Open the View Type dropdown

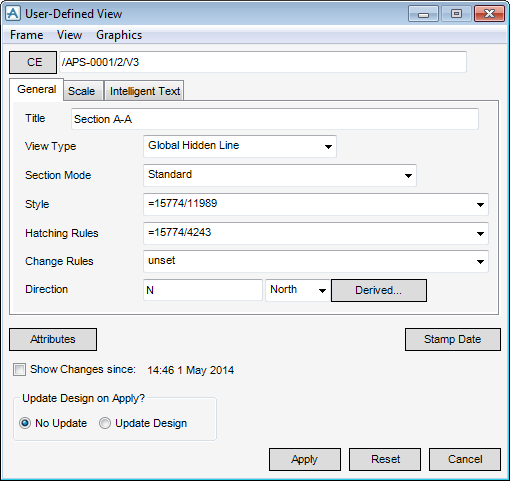tap(240, 146)
